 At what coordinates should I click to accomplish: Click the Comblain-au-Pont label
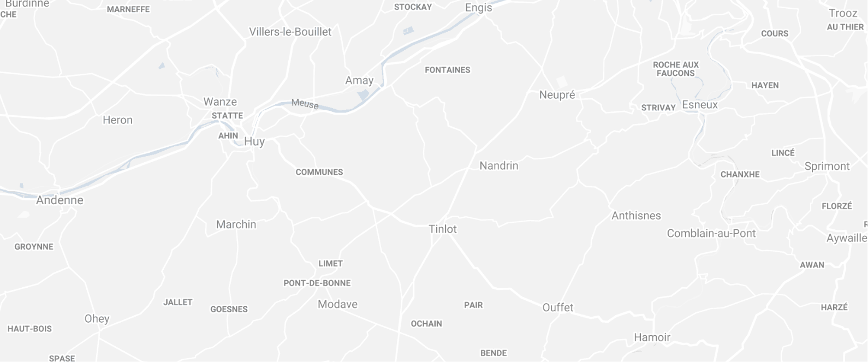pyautogui.click(x=711, y=234)
